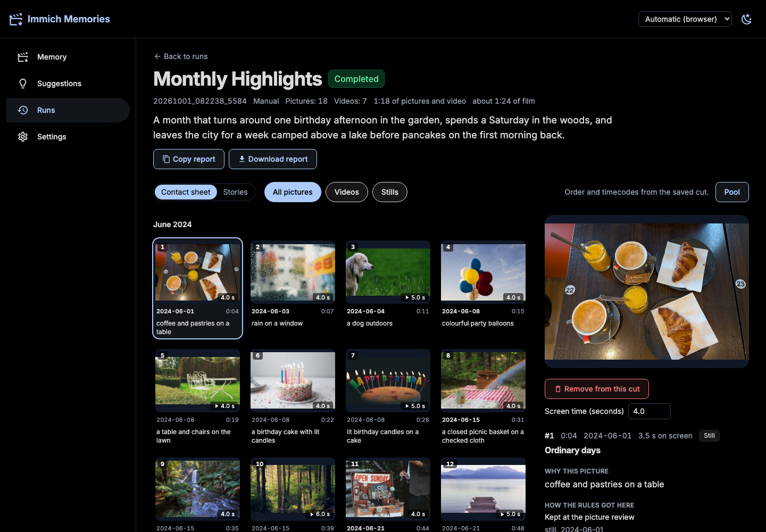The height and width of the screenshot is (532, 766).
Task: Open Suggestions in the sidebar
Action: point(68,84)
